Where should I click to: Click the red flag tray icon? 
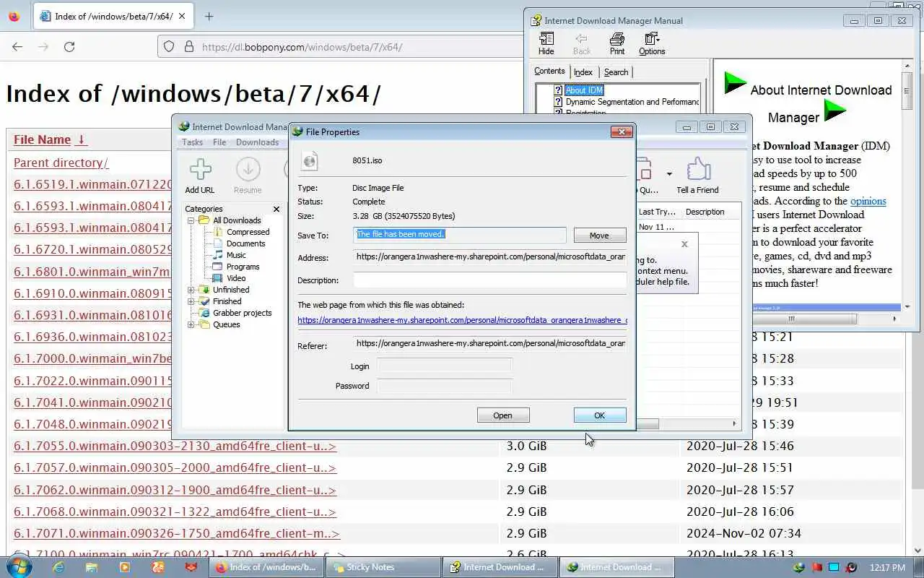[x=816, y=568]
